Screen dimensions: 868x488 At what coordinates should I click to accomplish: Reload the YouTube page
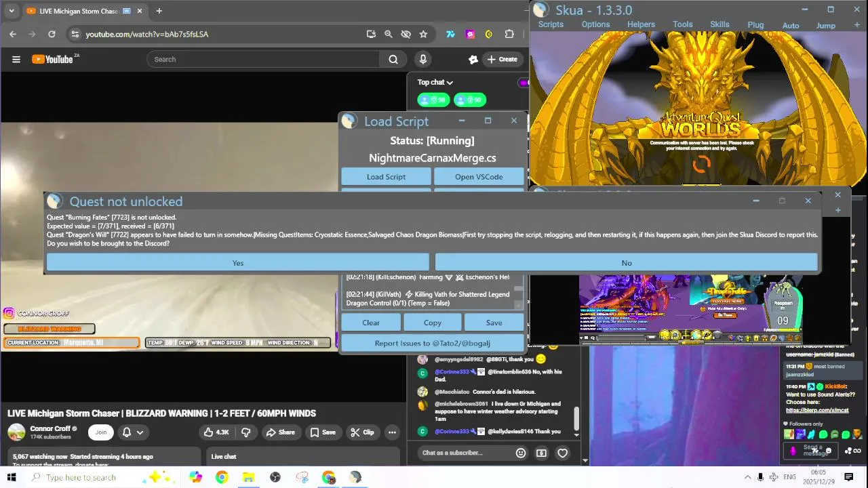click(52, 34)
